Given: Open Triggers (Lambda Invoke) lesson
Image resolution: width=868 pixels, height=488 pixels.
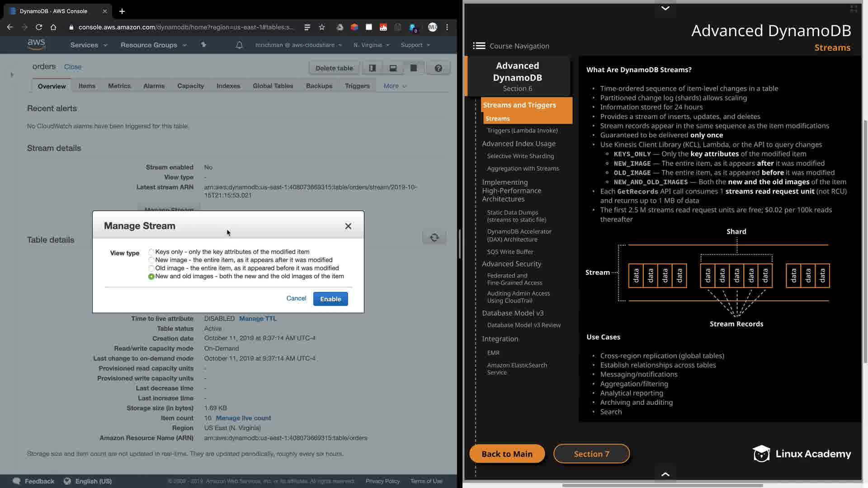Looking at the screenshot, I should tap(522, 131).
